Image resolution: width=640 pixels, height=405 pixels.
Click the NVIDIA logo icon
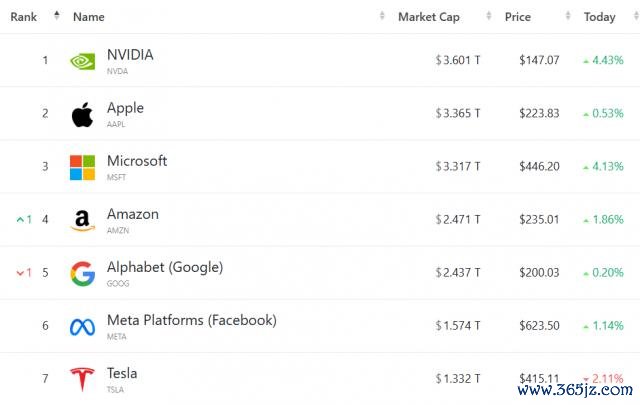click(82, 62)
